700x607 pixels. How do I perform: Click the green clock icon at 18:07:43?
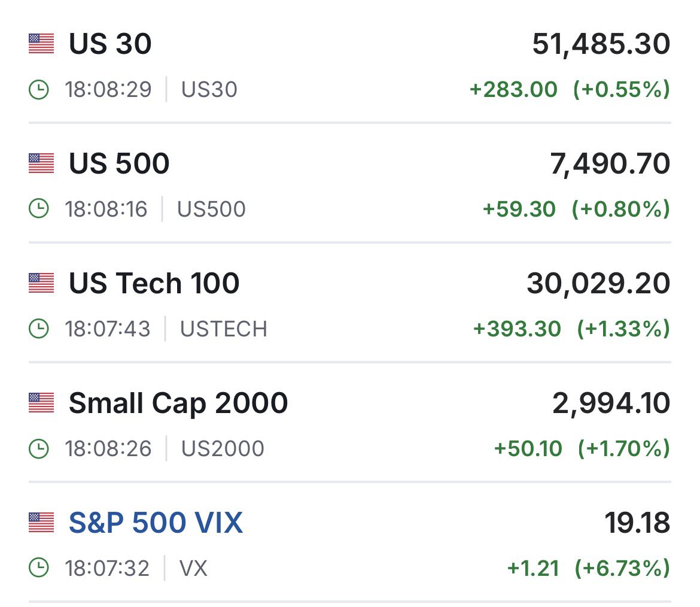39,329
